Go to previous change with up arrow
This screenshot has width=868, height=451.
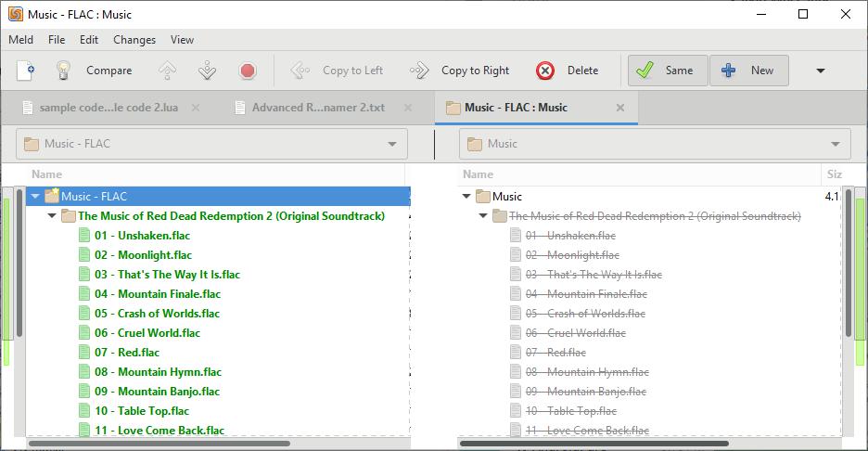(167, 71)
